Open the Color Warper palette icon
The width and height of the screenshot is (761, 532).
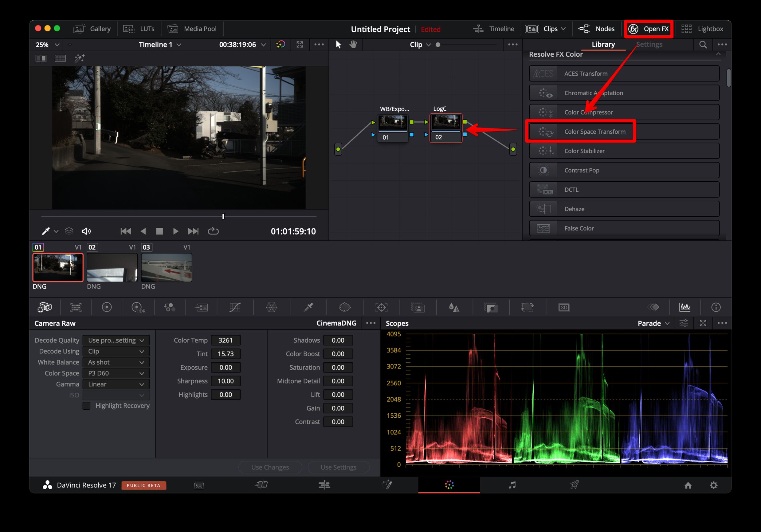(x=272, y=308)
